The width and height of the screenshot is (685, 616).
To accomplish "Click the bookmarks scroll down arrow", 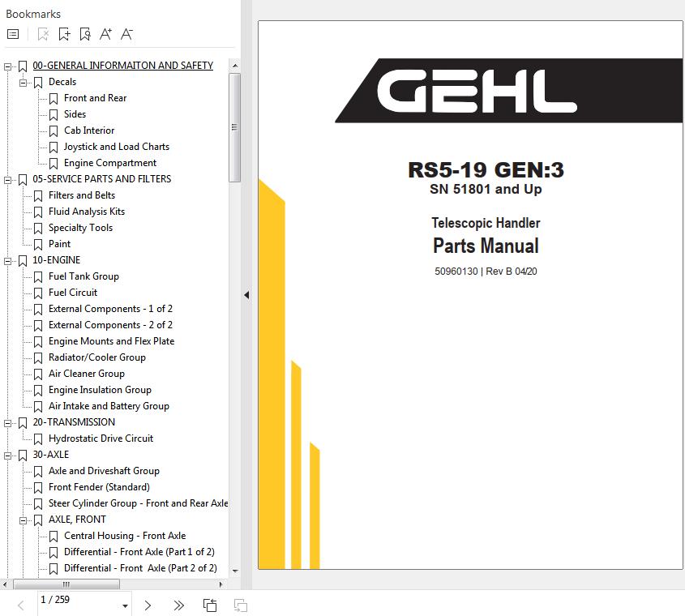I will (235, 571).
